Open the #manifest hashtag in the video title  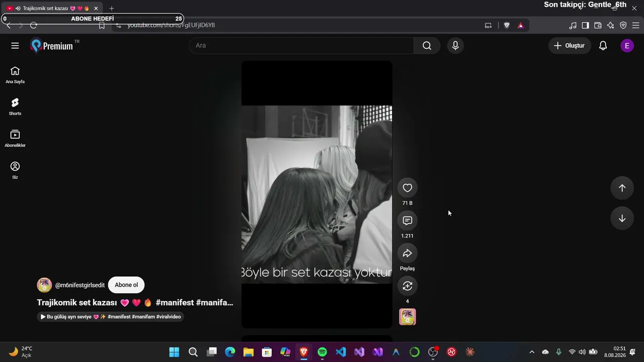175,303
